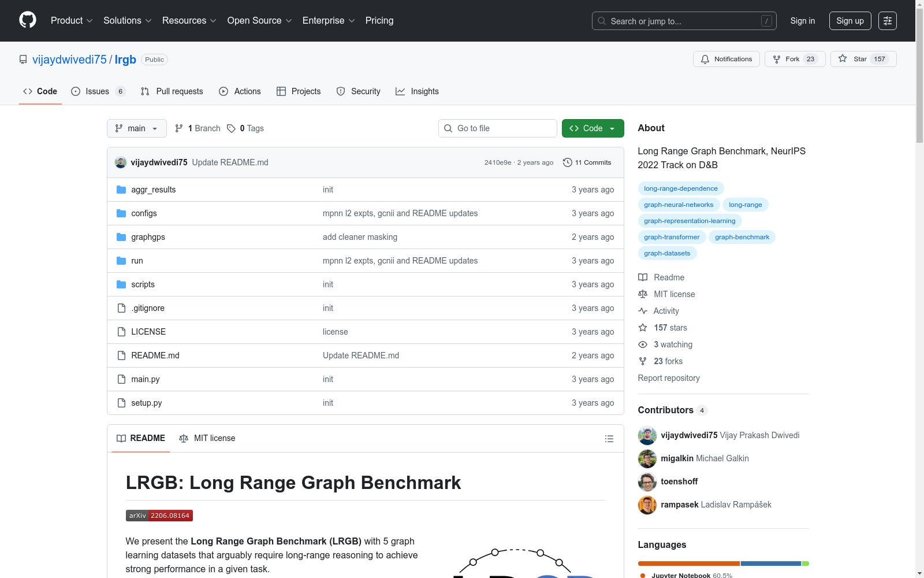Click the Go to file search field

tap(498, 128)
